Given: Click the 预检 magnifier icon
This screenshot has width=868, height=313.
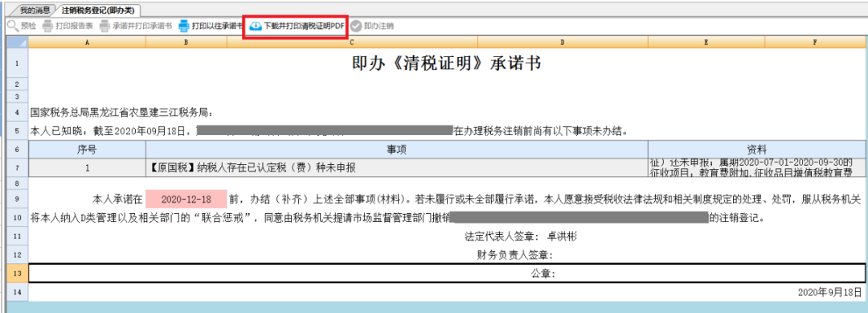Looking at the screenshot, I should (13, 26).
